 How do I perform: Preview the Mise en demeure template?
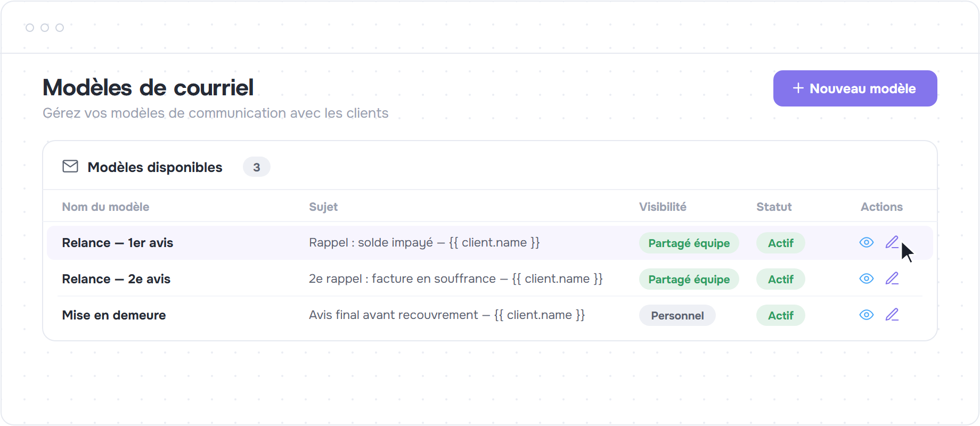click(867, 315)
